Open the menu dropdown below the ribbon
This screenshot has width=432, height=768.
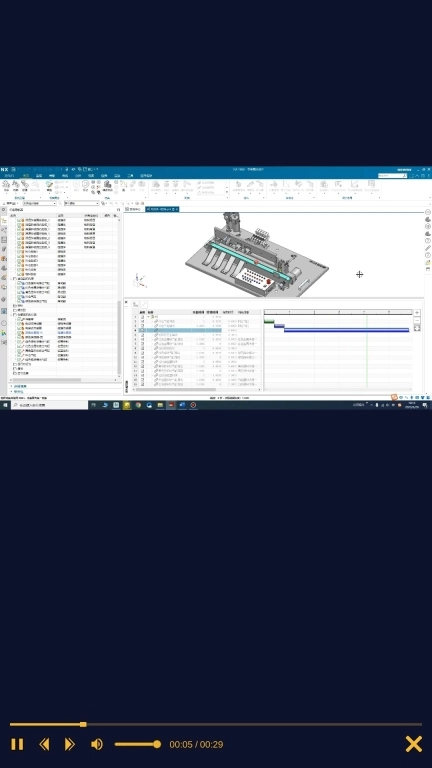click(10, 203)
